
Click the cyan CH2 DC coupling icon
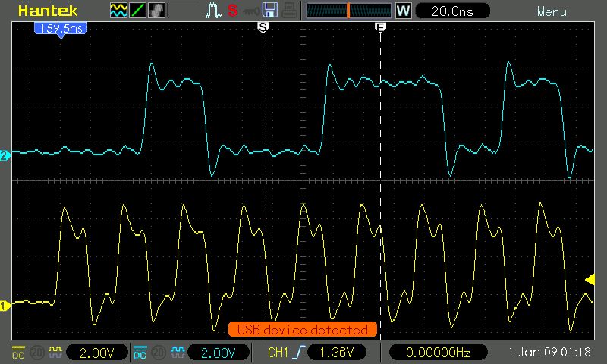click(140, 353)
